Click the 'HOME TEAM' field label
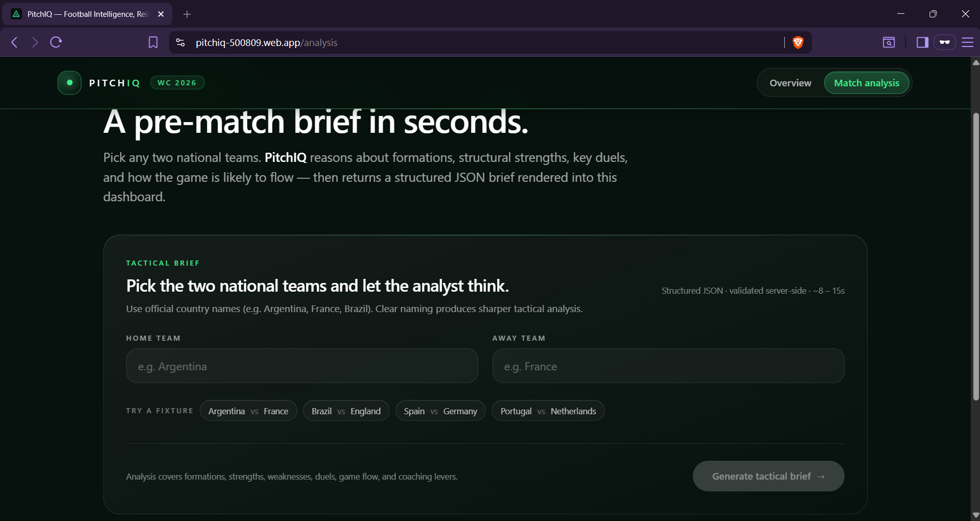 tap(153, 338)
